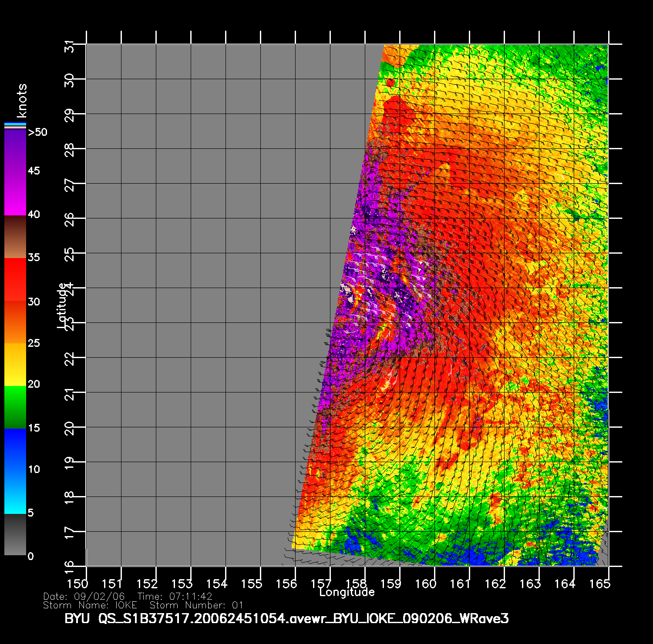Click the BYU QS_S1B37517 filename title

tap(286, 618)
